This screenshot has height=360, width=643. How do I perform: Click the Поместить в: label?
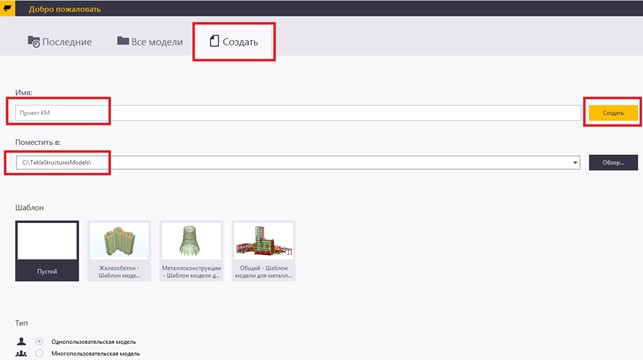coord(38,142)
